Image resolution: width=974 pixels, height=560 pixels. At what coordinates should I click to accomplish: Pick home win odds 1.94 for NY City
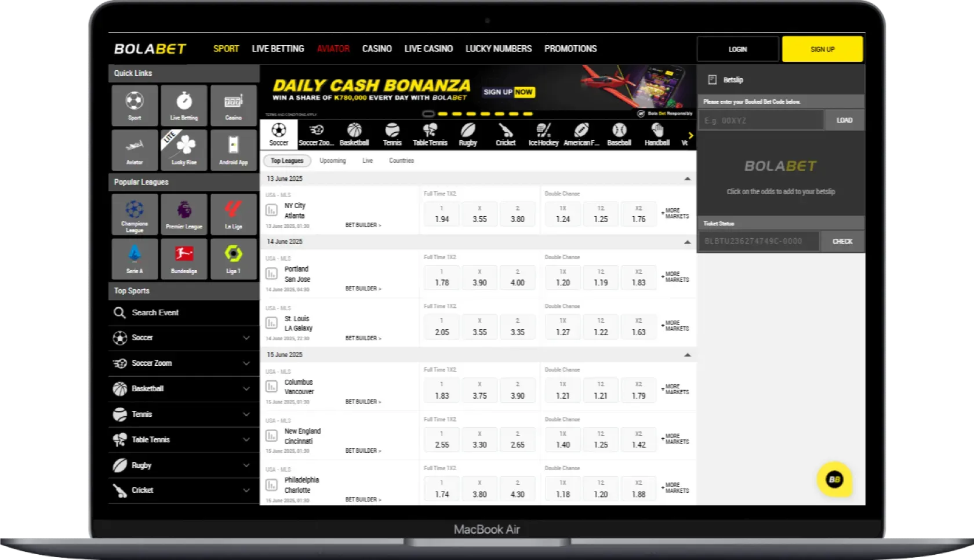[442, 214]
